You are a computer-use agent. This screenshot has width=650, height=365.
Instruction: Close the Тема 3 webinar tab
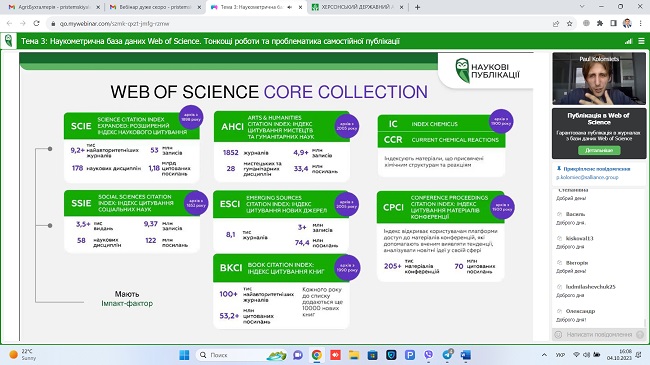click(x=301, y=7)
